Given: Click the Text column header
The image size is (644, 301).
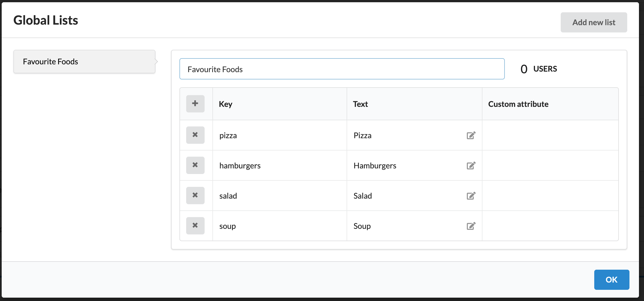Looking at the screenshot, I should [x=361, y=104].
